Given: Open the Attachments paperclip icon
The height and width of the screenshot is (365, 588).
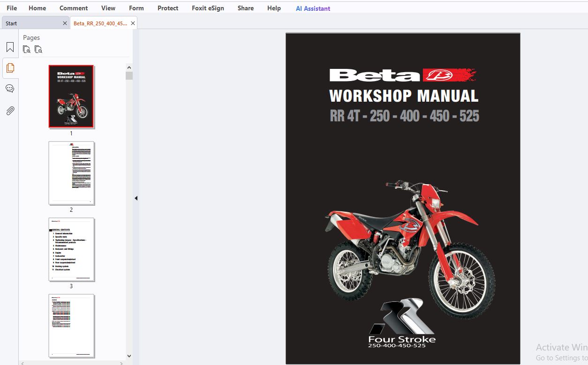Looking at the screenshot, I should click(x=10, y=111).
